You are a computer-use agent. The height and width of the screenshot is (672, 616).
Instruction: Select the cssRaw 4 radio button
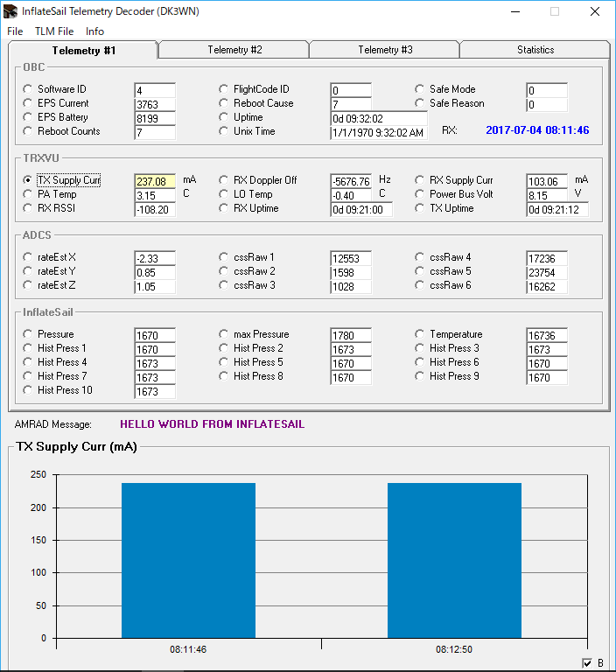pos(420,257)
